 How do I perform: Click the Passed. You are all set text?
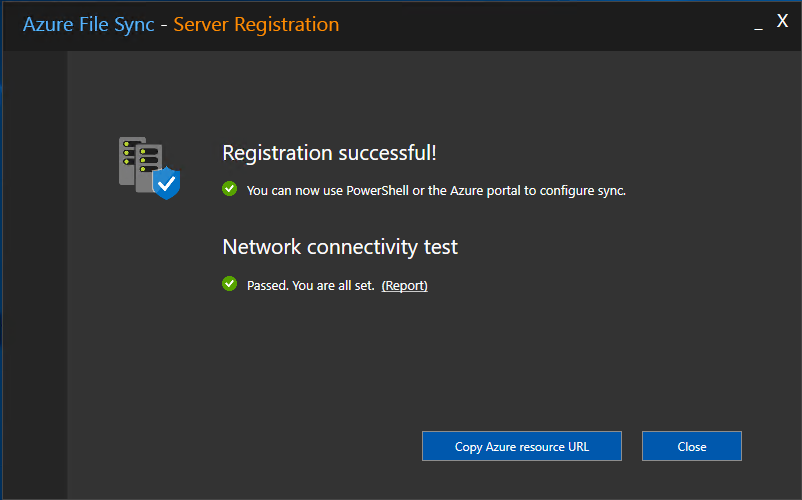310,285
